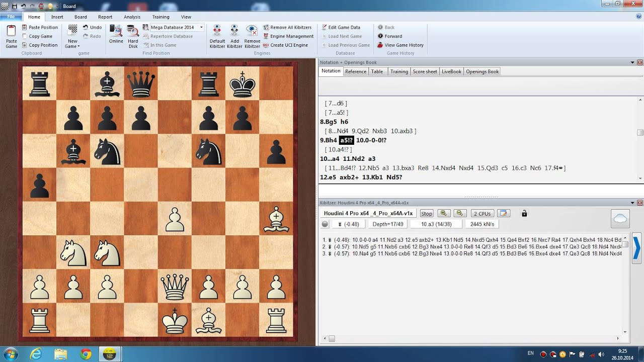Click the Remove Kibitzer icon
The height and width of the screenshot is (362, 644).
[x=252, y=36]
